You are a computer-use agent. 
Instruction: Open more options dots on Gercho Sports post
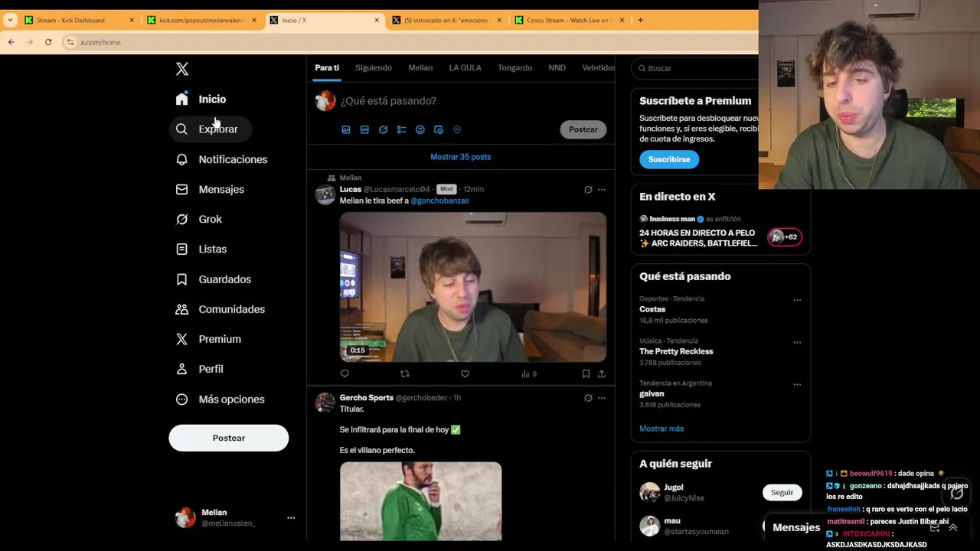click(602, 398)
